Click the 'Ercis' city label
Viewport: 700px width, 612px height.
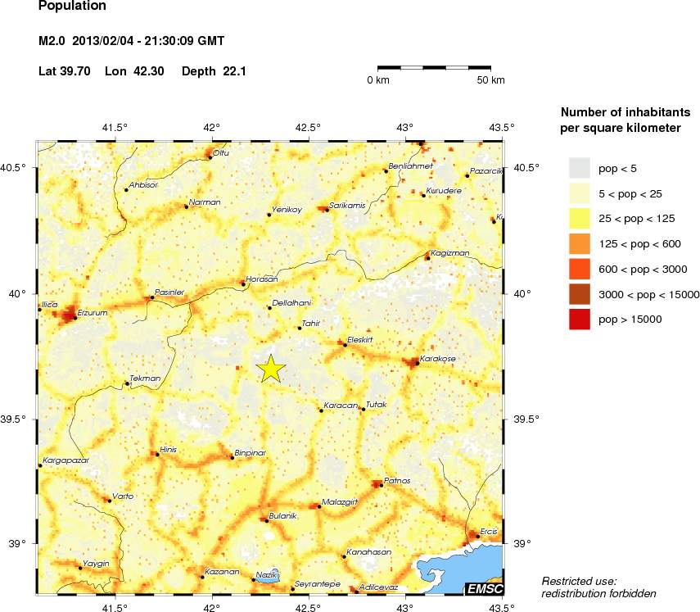point(489,531)
